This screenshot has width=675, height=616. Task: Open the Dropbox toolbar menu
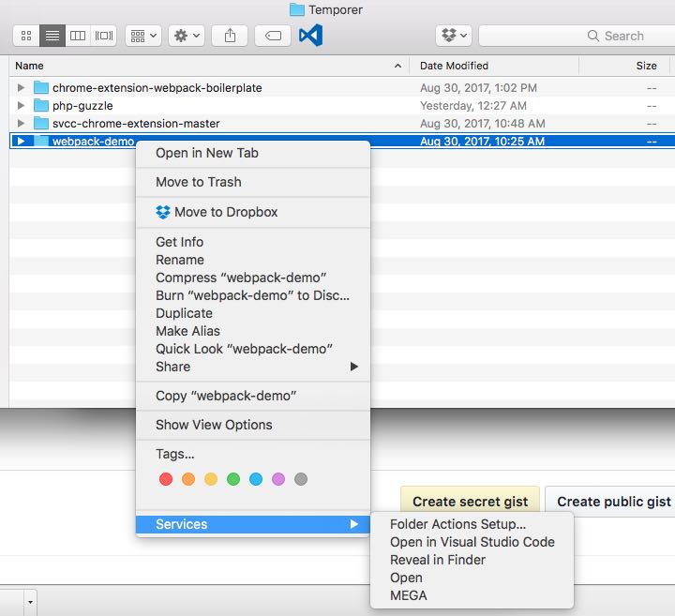454,36
